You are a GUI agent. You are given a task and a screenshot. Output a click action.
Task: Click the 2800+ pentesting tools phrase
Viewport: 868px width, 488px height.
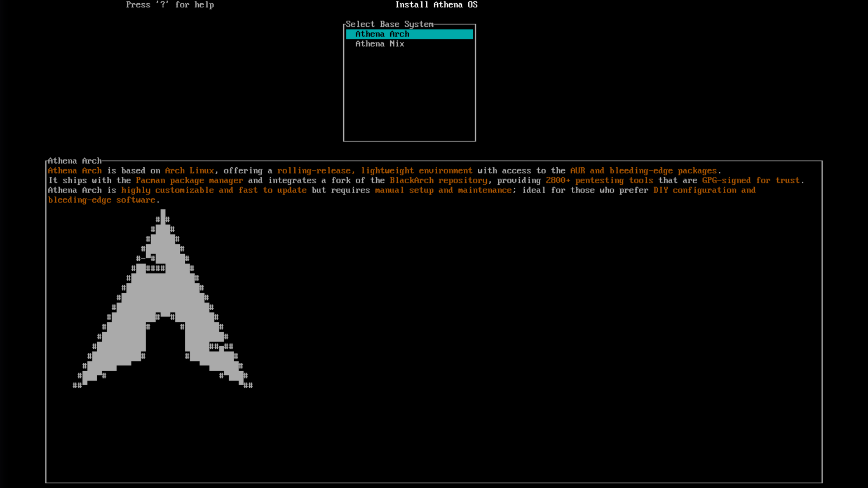coord(599,180)
